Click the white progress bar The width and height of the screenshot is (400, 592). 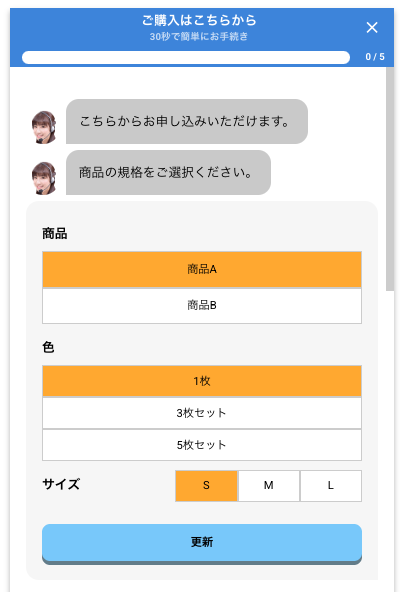pos(186,57)
